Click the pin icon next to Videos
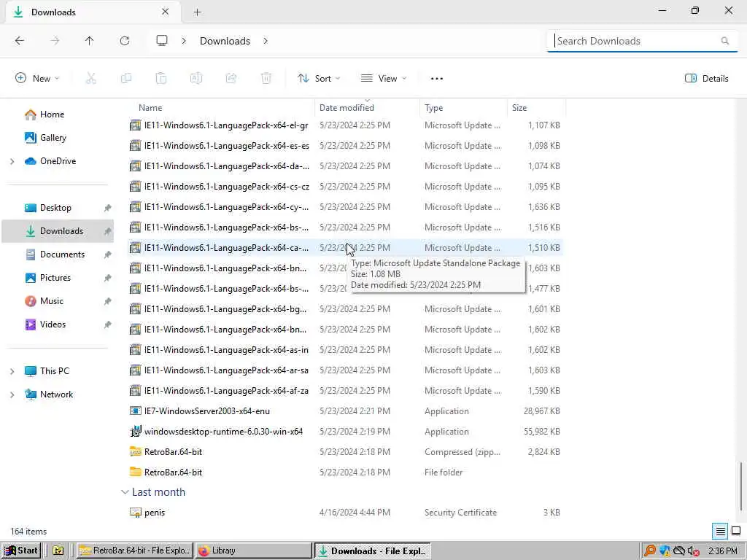Screen dimensions: 747x560 (108, 324)
